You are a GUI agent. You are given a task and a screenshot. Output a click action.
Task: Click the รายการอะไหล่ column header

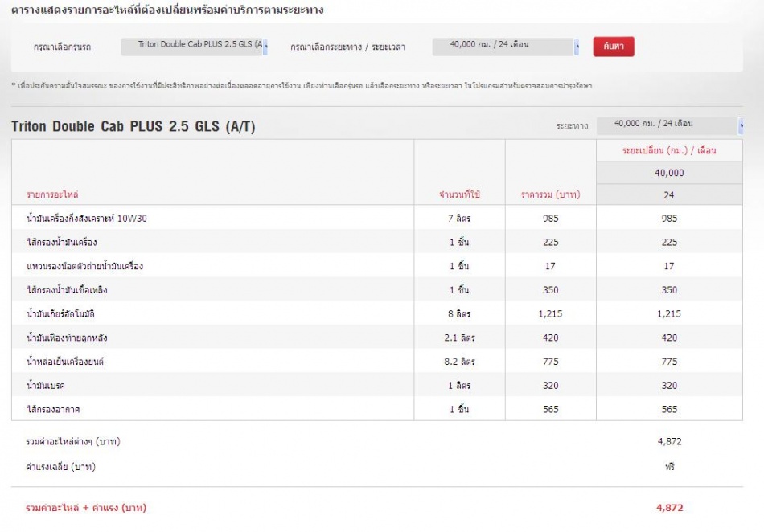52,195
